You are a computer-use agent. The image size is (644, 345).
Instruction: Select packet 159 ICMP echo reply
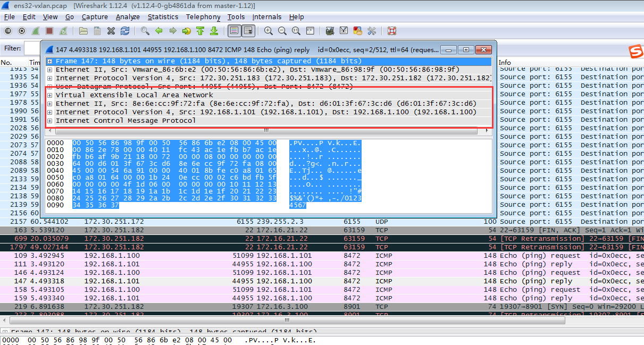pos(322,298)
